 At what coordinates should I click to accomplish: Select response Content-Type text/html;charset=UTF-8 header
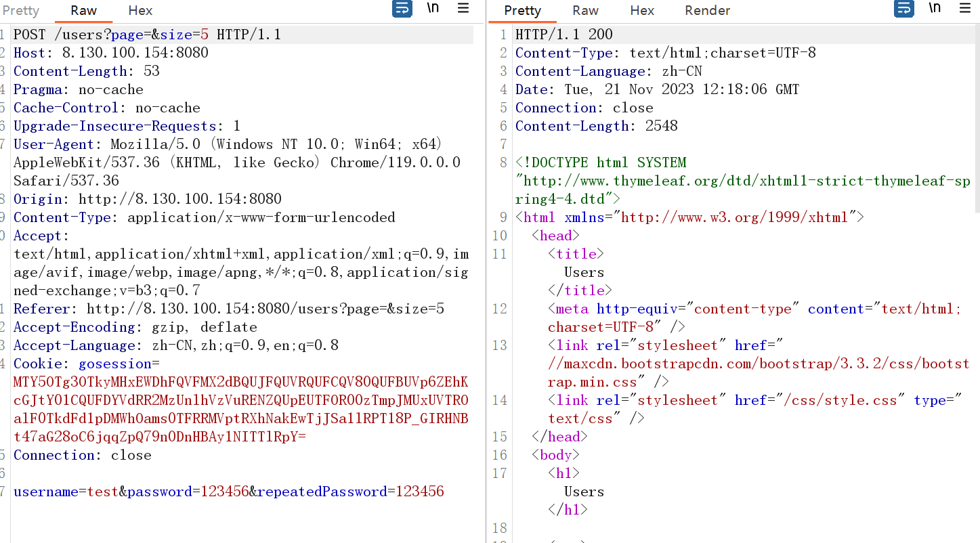pyautogui.click(x=666, y=53)
